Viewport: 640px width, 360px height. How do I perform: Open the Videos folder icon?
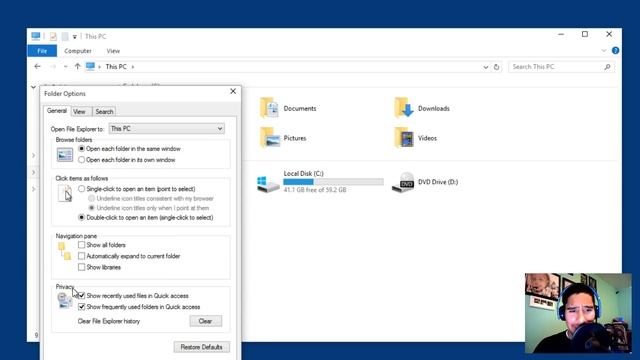click(404, 138)
